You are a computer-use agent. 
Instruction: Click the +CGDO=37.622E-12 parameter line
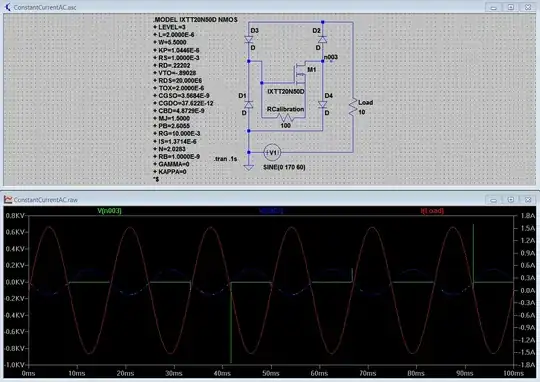click(183, 103)
